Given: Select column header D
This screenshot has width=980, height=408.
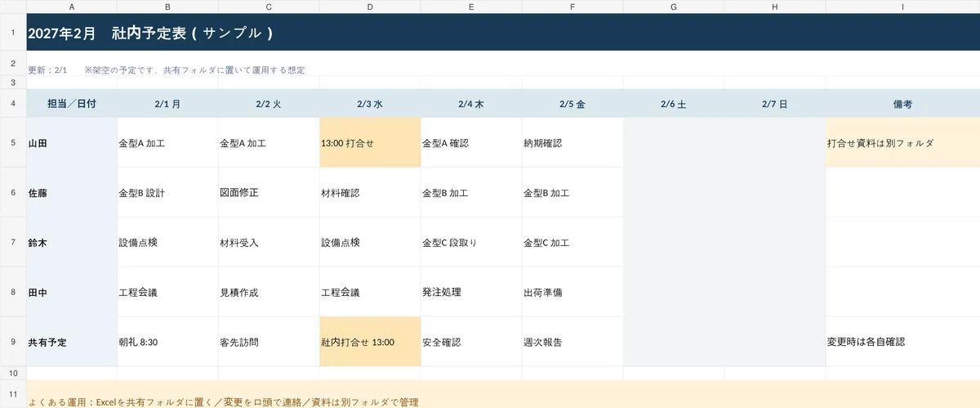Looking at the screenshot, I should tap(371, 7).
